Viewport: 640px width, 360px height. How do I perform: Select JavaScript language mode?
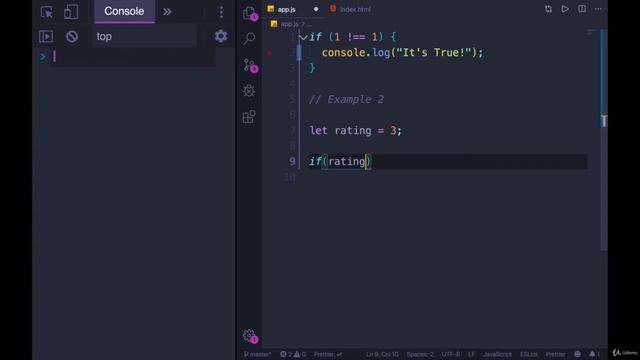pyautogui.click(x=497, y=354)
